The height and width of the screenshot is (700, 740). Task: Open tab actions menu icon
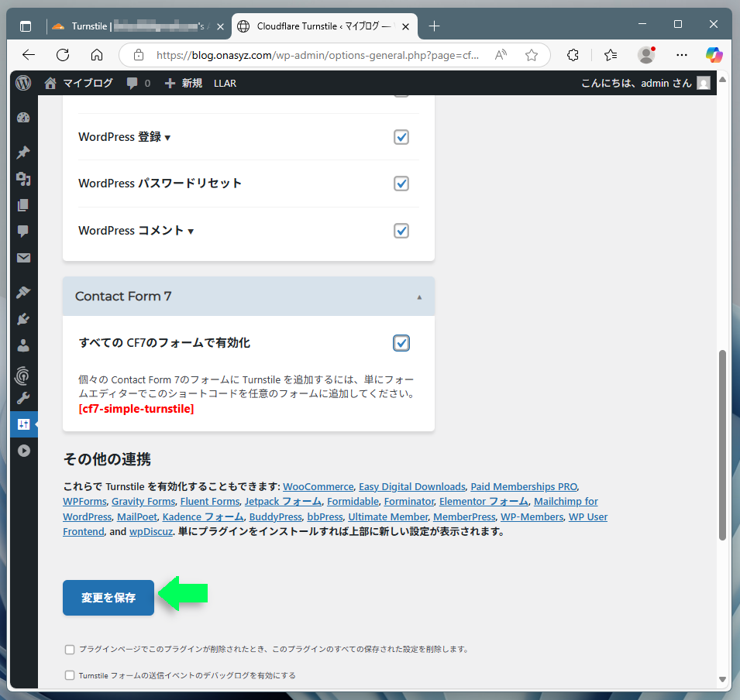pyautogui.click(x=26, y=26)
